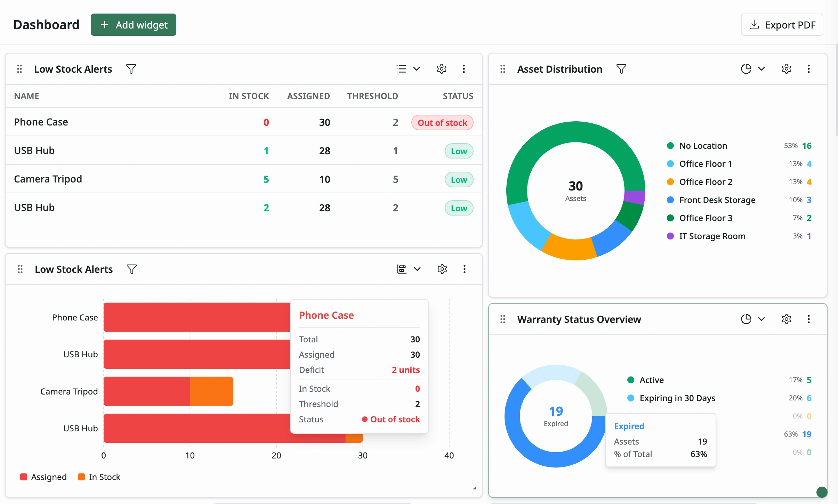The height and width of the screenshot is (504, 838).
Task: Expand bar chart type dropdown in Low Stock Alerts
Action: [409, 269]
